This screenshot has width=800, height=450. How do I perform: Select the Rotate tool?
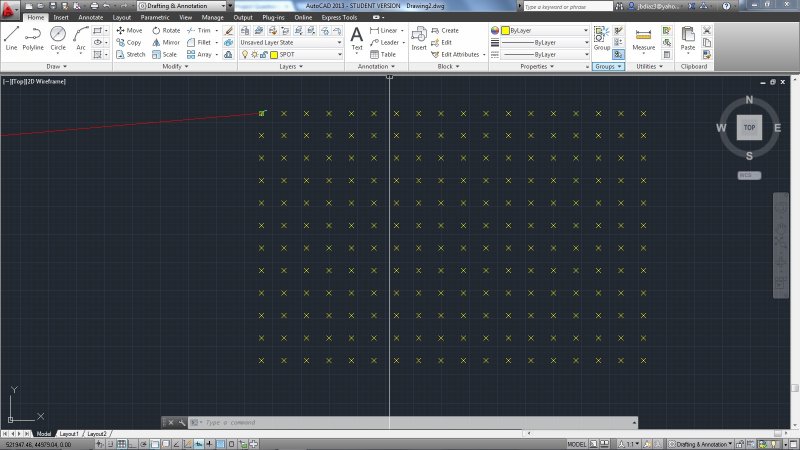click(x=166, y=31)
